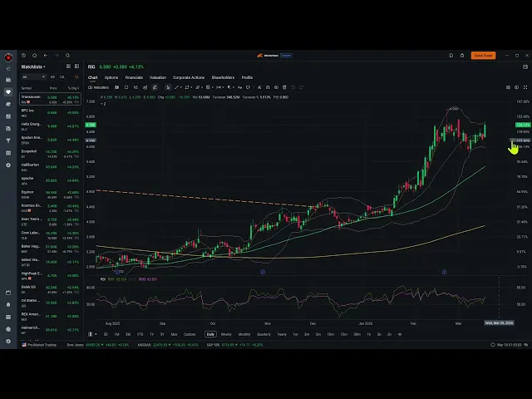Undo the last chart drawing action
The image size is (532, 399).
[x=293, y=87]
